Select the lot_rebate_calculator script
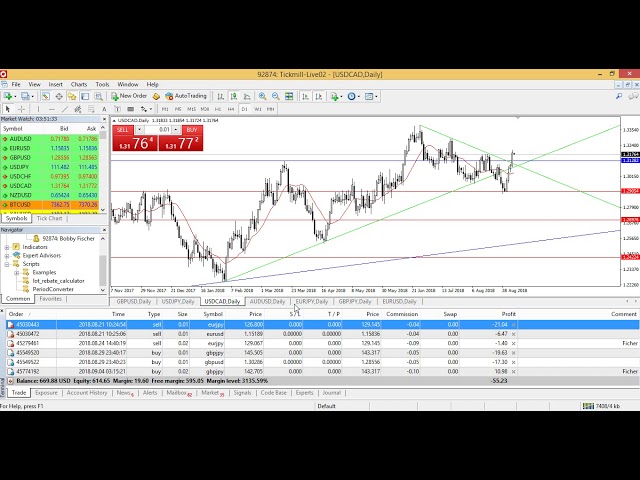The height and width of the screenshot is (480, 640). point(57,281)
